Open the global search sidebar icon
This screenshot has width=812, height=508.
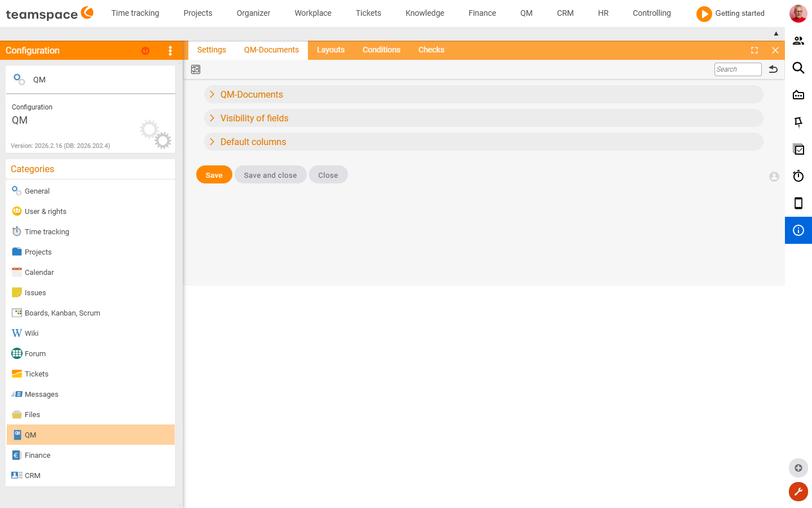point(798,68)
